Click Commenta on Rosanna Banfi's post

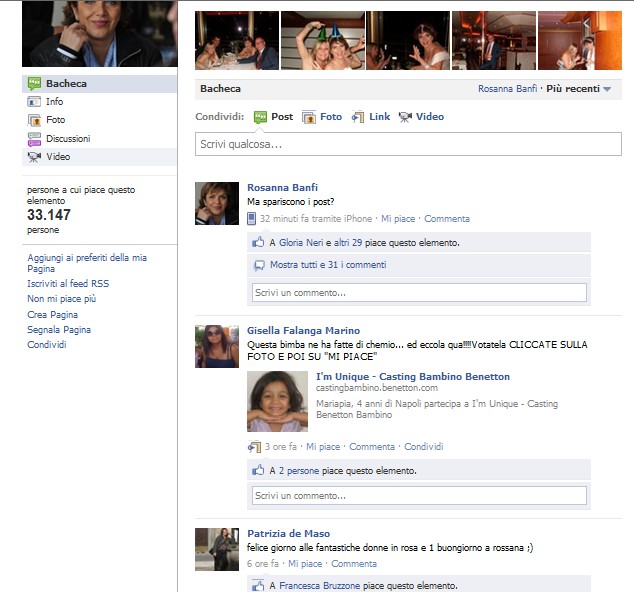coord(447,219)
